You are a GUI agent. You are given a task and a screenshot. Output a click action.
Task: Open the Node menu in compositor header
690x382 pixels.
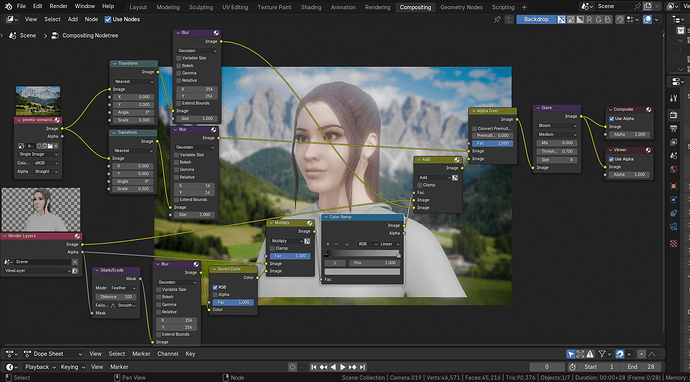click(91, 19)
